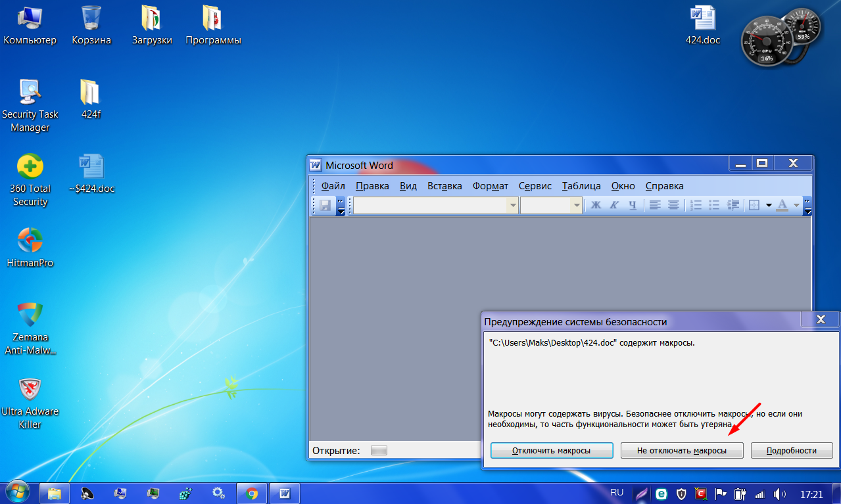
Task: Click the Отключить макросы button
Action: [551, 450]
